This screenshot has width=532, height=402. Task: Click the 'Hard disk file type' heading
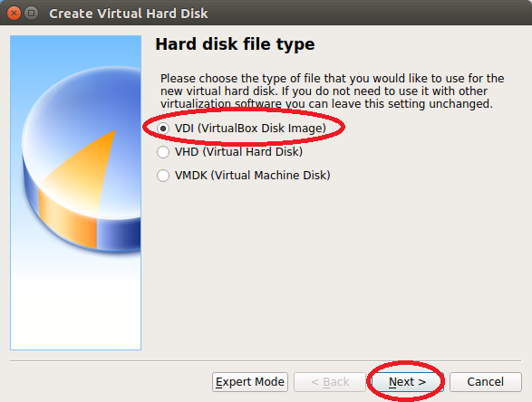[x=235, y=44]
